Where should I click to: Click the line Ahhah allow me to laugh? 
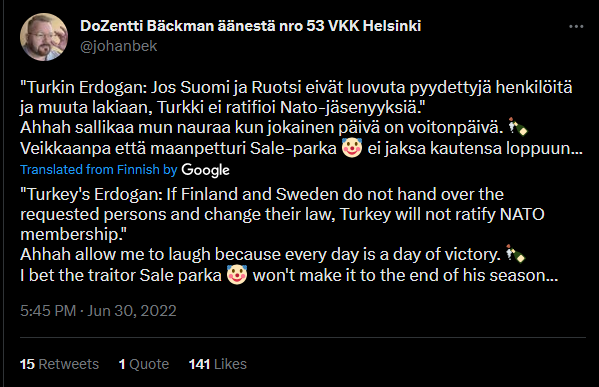click(x=273, y=254)
